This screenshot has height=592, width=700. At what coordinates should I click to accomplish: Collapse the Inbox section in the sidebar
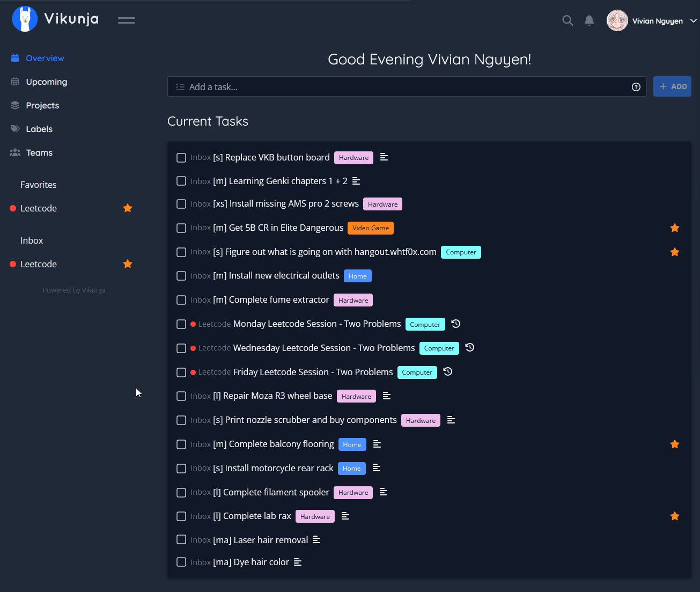point(32,240)
